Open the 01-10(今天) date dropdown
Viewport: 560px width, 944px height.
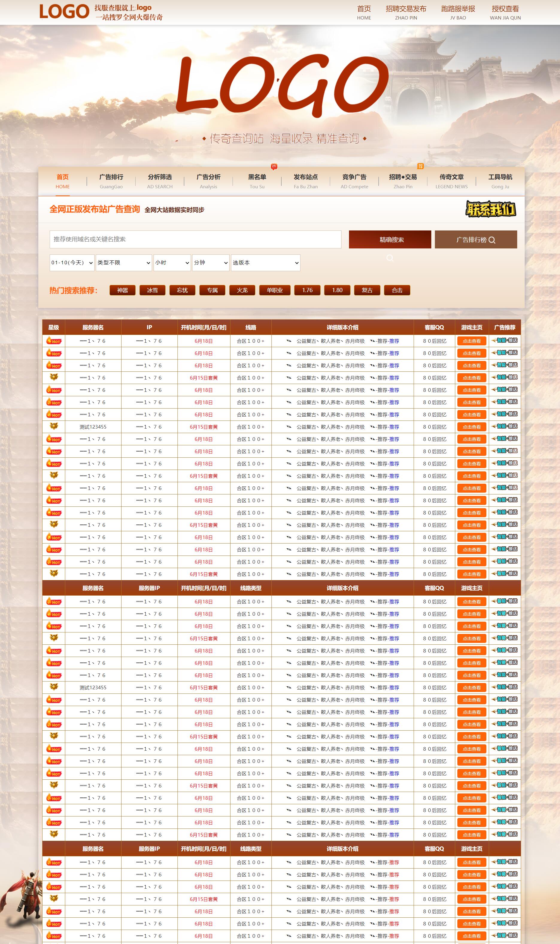tap(72, 262)
